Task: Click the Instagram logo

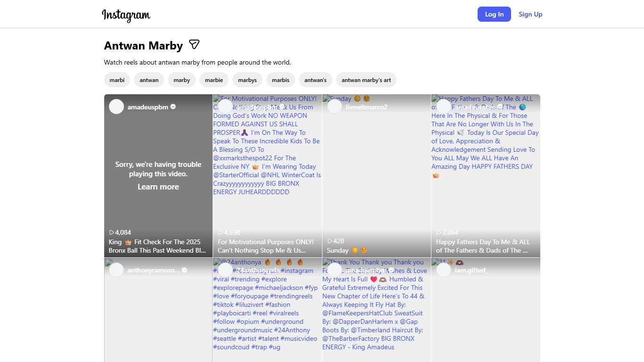Action: 126,15
